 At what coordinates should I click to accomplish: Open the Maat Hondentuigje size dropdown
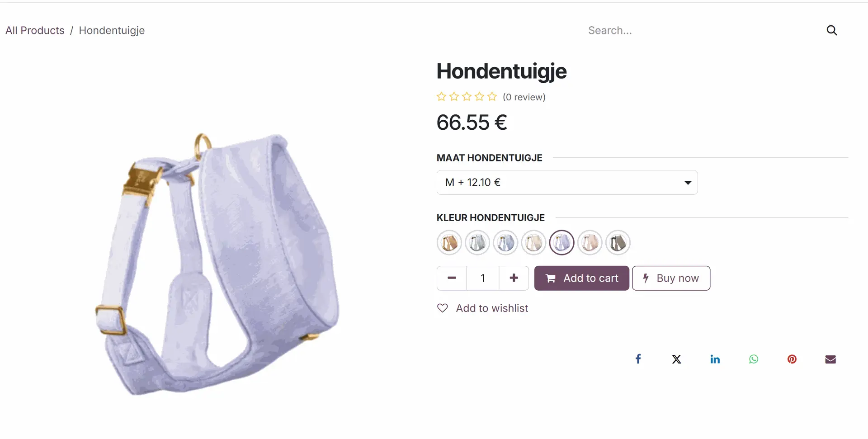pos(567,182)
